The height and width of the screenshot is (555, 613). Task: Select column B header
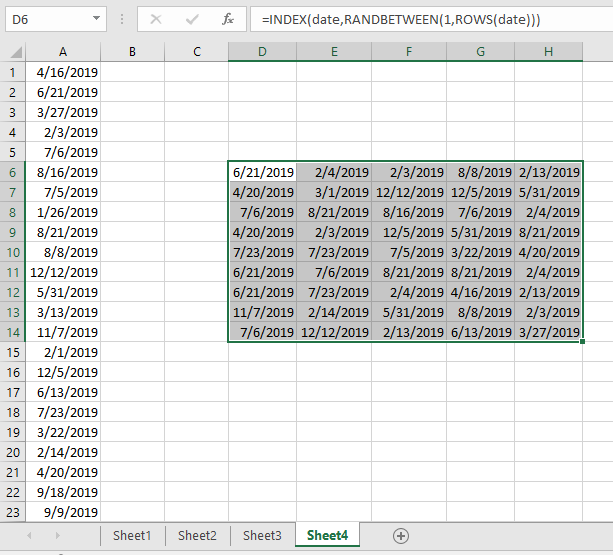(133, 52)
